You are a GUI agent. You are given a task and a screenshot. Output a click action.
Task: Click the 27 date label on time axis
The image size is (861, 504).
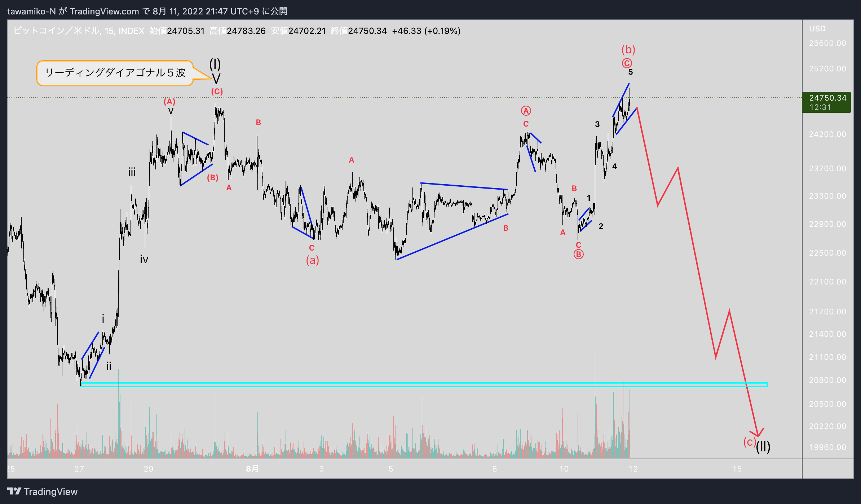[x=79, y=469]
